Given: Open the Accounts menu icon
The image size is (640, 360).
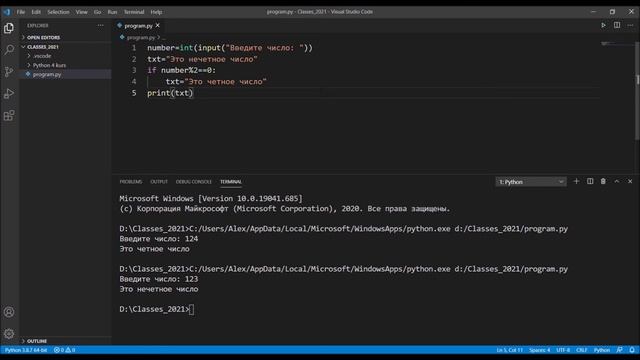Looking at the screenshot, I should pyautogui.click(x=9, y=312).
